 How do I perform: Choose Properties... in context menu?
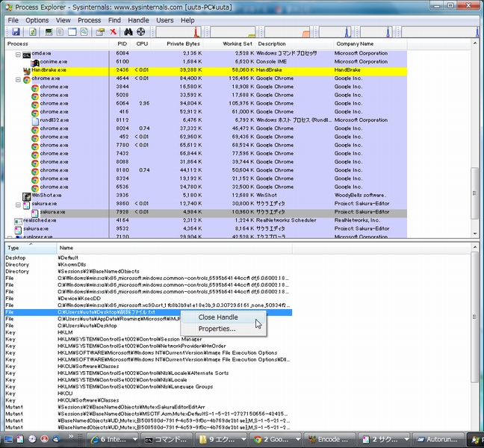tap(223, 329)
